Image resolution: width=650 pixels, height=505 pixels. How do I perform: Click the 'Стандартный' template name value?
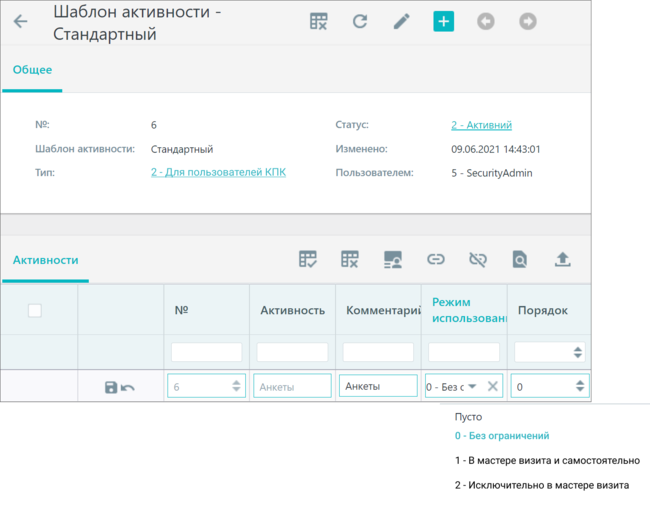point(182,149)
